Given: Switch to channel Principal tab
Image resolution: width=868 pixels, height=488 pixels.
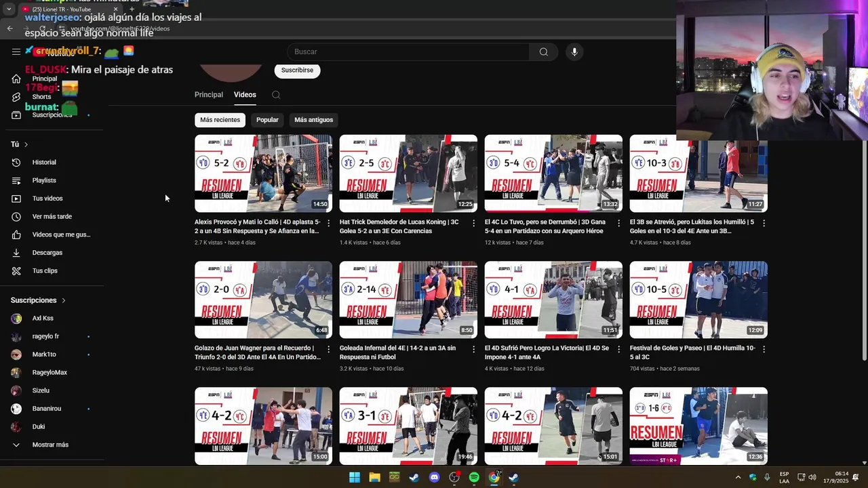Looking at the screenshot, I should 209,95.
